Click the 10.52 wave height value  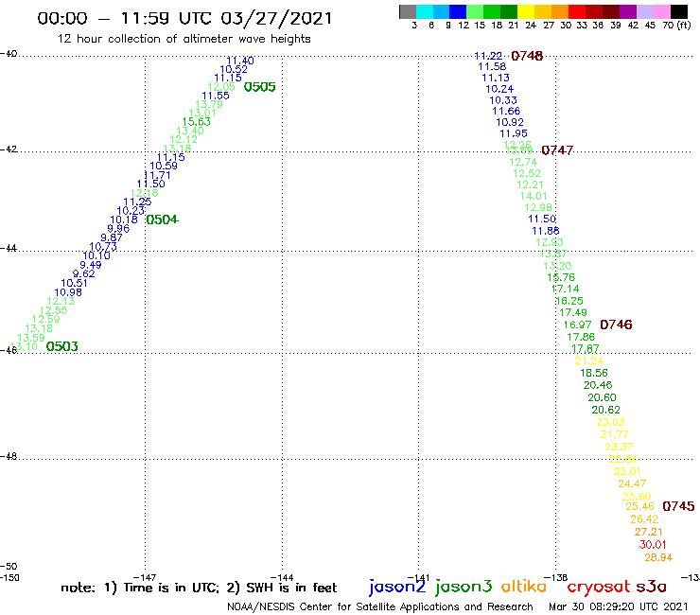click(234, 69)
